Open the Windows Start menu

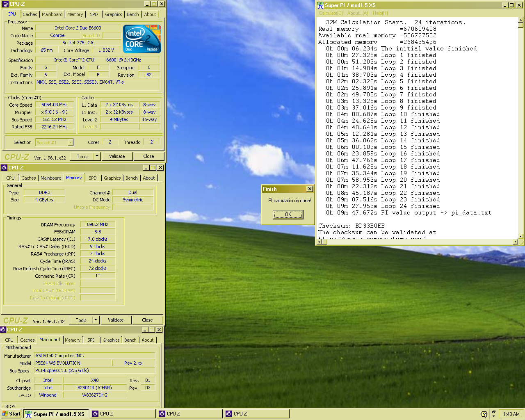pyautogui.click(x=11, y=414)
